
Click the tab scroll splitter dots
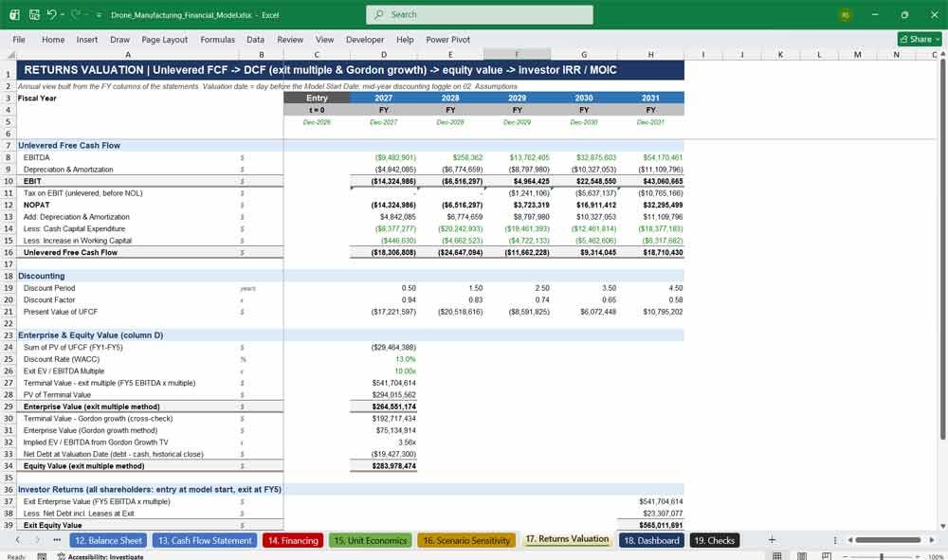coord(835,539)
